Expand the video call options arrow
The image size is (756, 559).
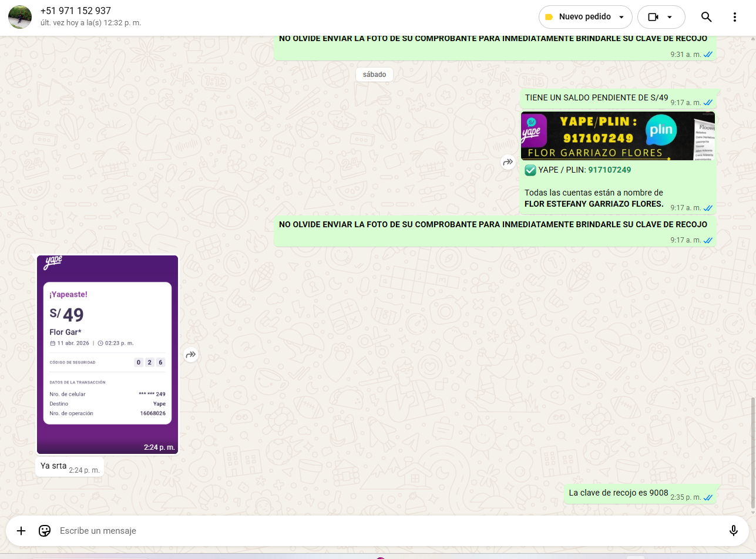(670, 17)
